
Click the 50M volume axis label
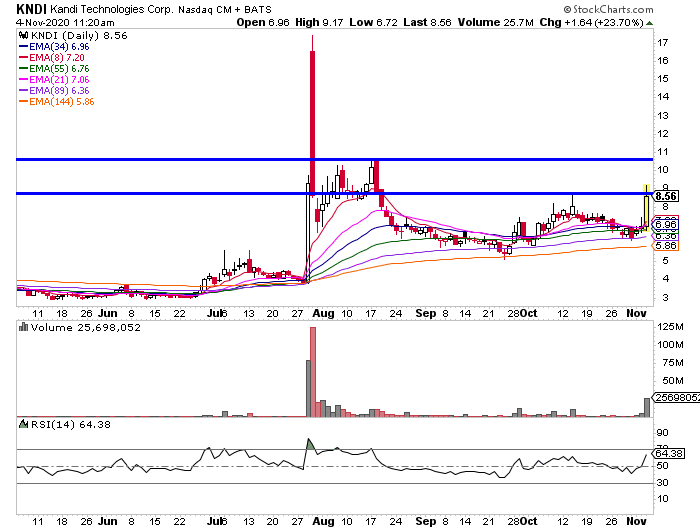[x=673, y=381]
